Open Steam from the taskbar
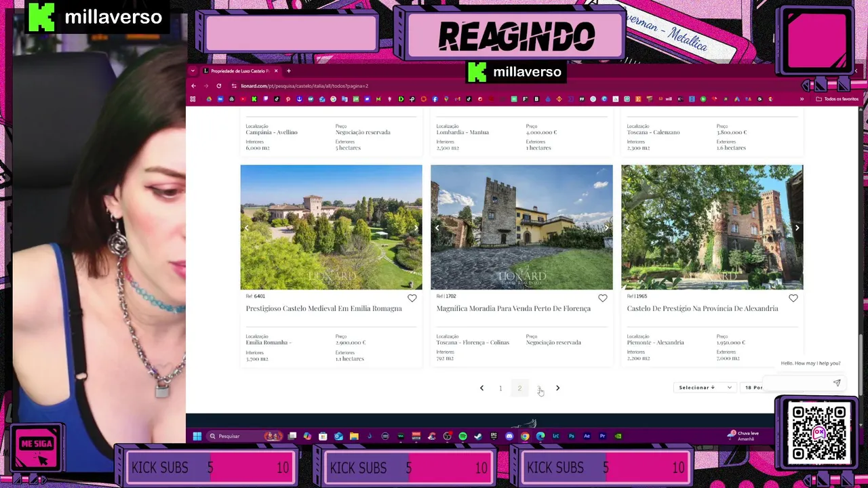Image resolution: width=868 pixels, height=488 pixels. [x=478, y=436]
